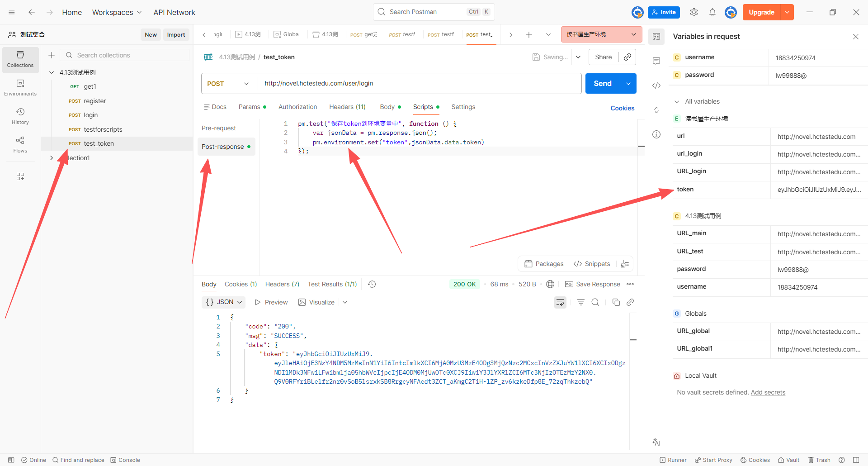Image resolution: width=868 pixels, height=466 pixels.
Task: Open the Test Results (1/1) tab
Action: click(x=332, y=284)
